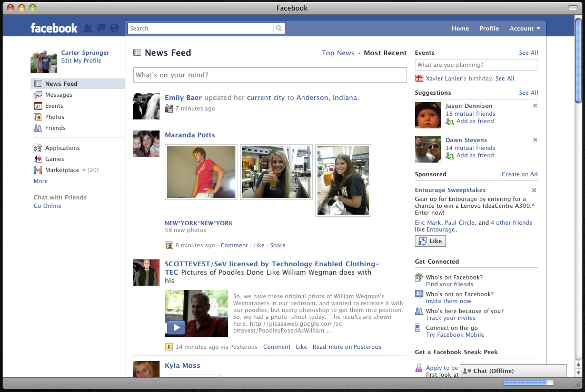Click the search magnifier button
The width and height of the screenshot is (585, 392).
pyautogui.click(x=279, y=28)
